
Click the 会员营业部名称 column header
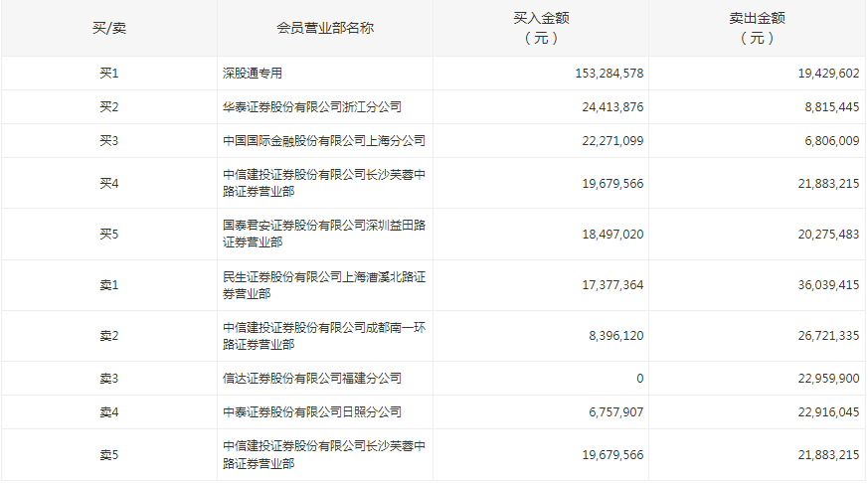point(325,28)
